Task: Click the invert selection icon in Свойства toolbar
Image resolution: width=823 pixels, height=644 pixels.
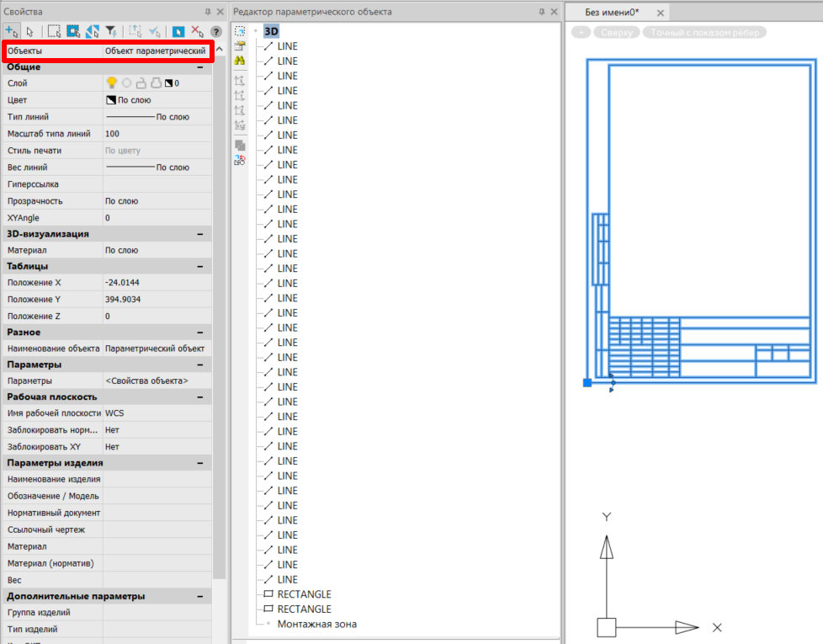Action: pos(92,31)
